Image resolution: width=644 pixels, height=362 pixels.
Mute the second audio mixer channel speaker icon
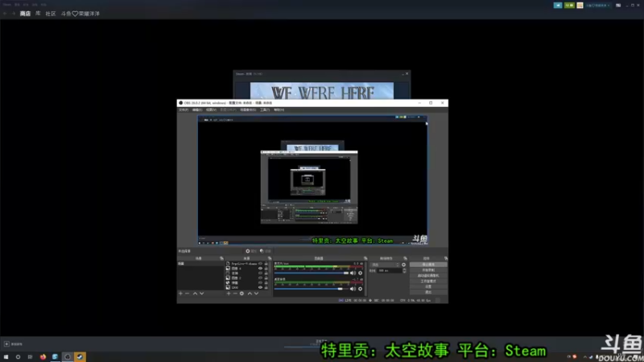tap(353, 289)
